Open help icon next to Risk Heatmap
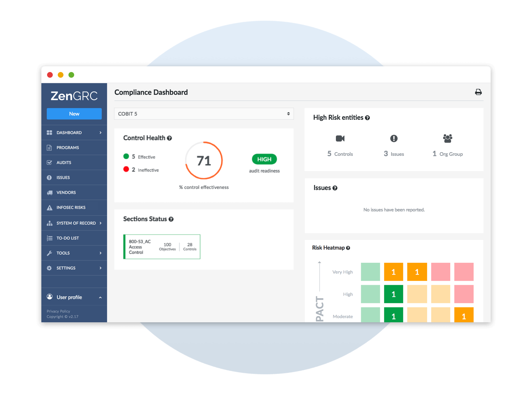532x395 pixels. (348, 248)
